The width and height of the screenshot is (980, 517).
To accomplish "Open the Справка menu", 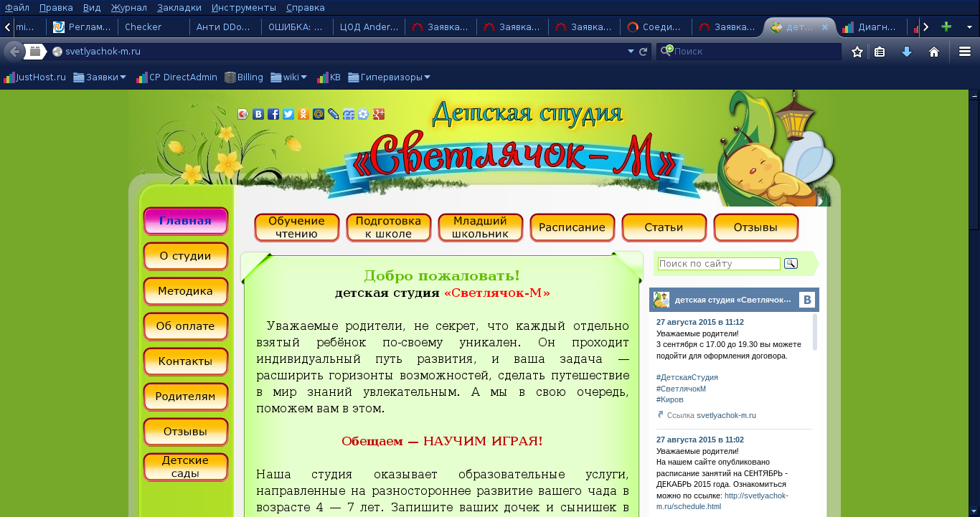I will [x=305, y=7].
